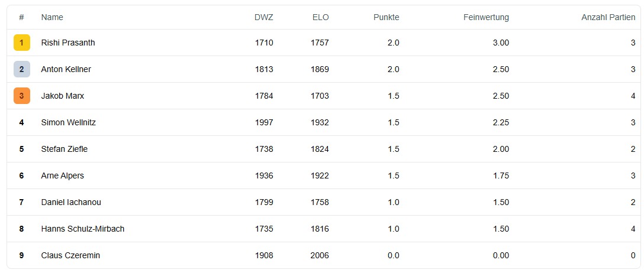This screenshot has width=644, height=273.
Task: Click the DWZ column header
Action: [263, 17]
